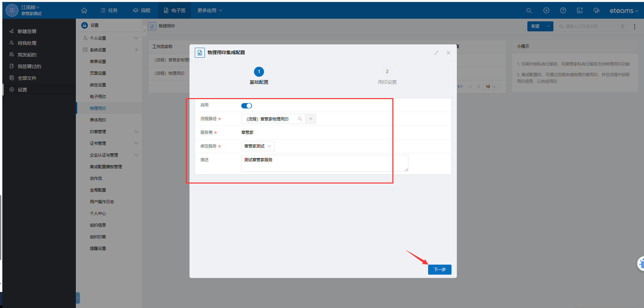The image size is (644, 308).
Task: Click the filter funnel icon
Action: coord(623,26)
